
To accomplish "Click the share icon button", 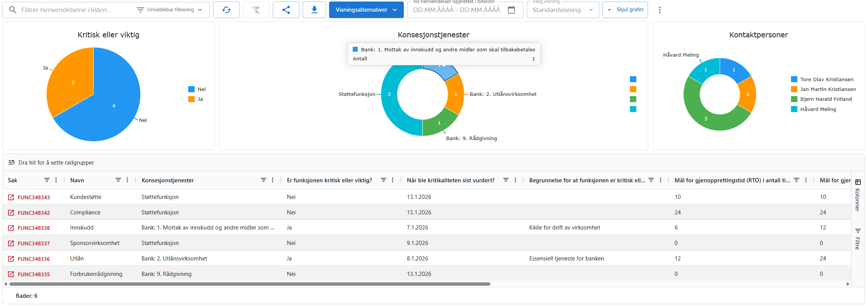I will (x=286, y=10).
